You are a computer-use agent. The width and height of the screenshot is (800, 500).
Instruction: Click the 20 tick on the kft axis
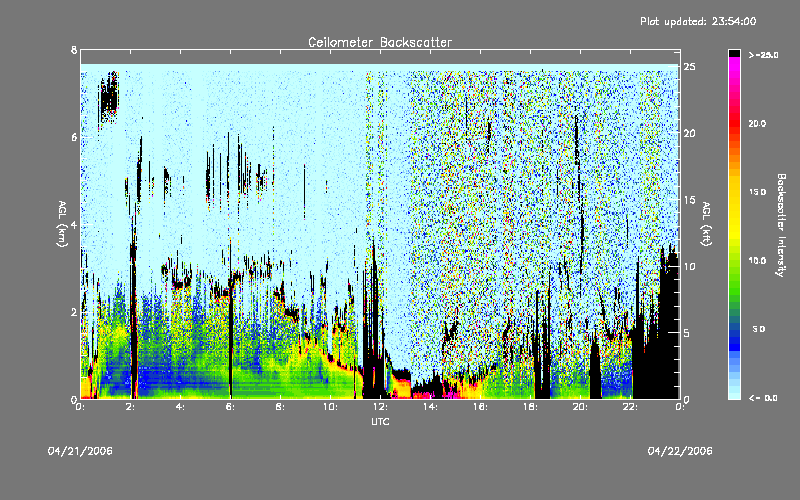(689, 133)
